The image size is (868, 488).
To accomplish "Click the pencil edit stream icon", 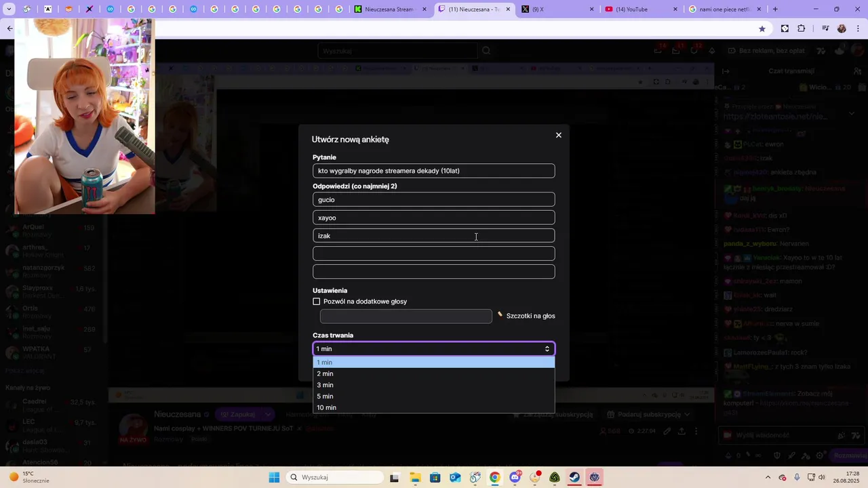I will 667,431.
